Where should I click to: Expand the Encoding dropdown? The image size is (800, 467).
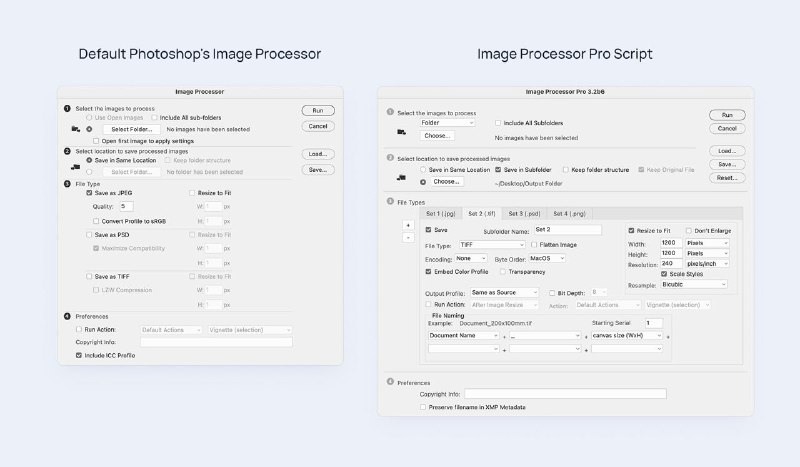tap(471, 259)
